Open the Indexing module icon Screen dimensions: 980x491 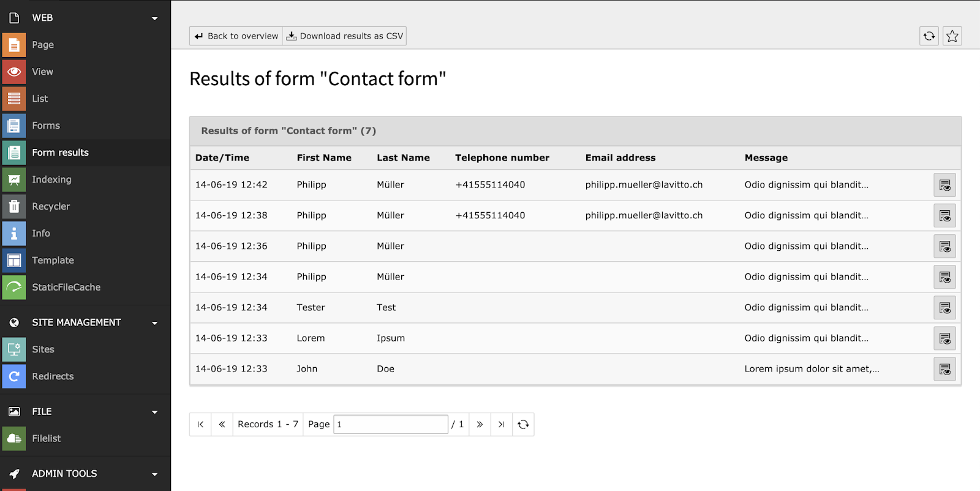[x=14, y=180]
